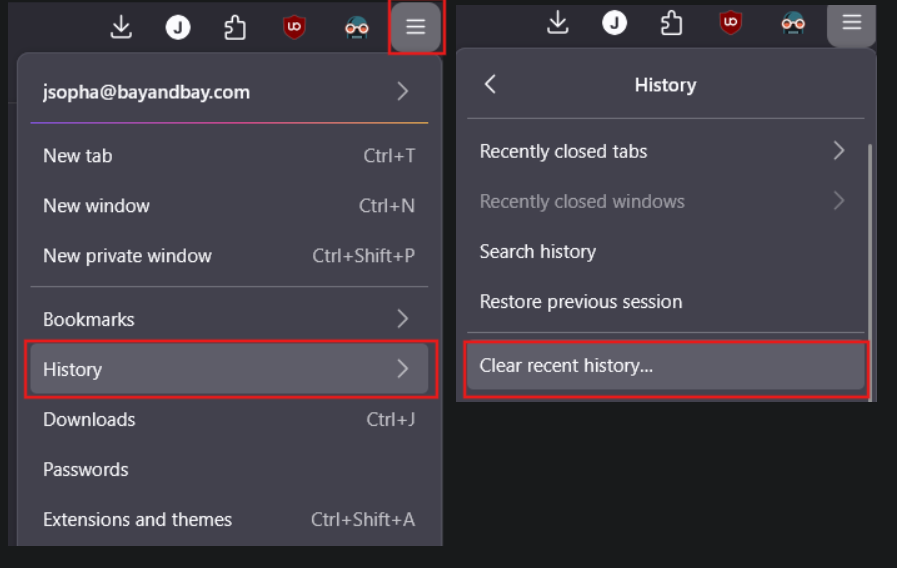The width and height of the screenshot is (897, 568).
Task: Open the extensions puzzle icon above the account menu
Action: tap(235, 28)
